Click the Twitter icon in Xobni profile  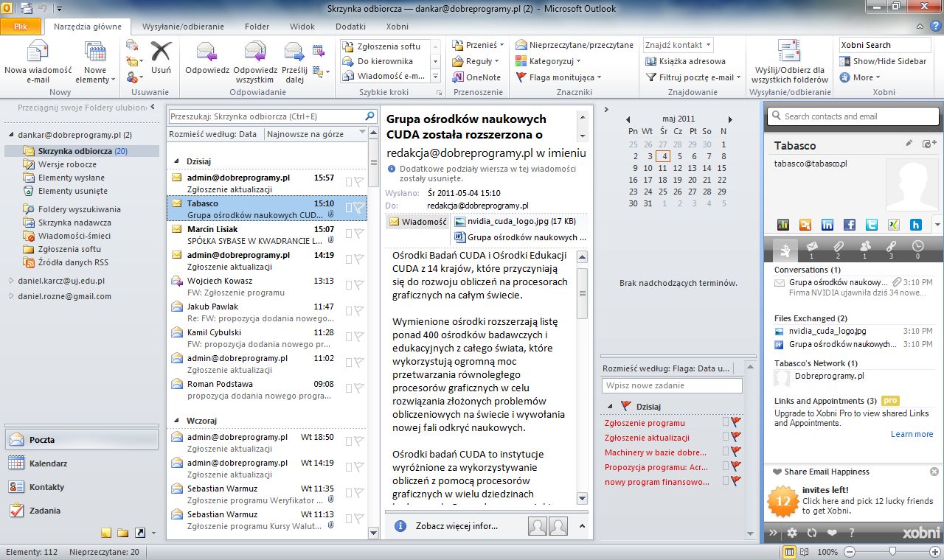coord(872,225)
